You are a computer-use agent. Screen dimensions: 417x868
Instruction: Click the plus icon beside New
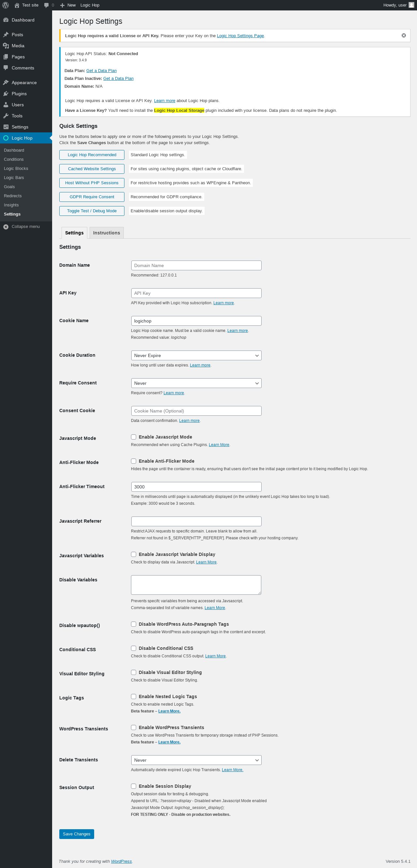[x=62, y=5]
